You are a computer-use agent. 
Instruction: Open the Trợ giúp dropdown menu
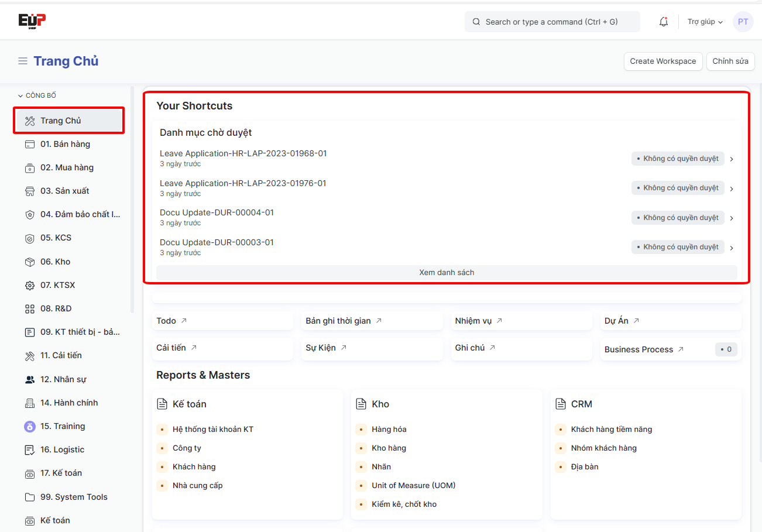tap(705, 22)
